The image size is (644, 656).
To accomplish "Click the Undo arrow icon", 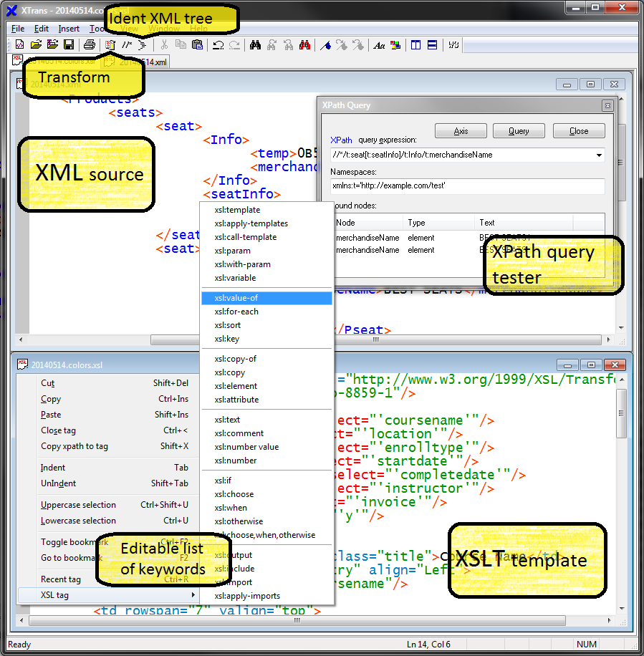I will click(x=218, y=45).
